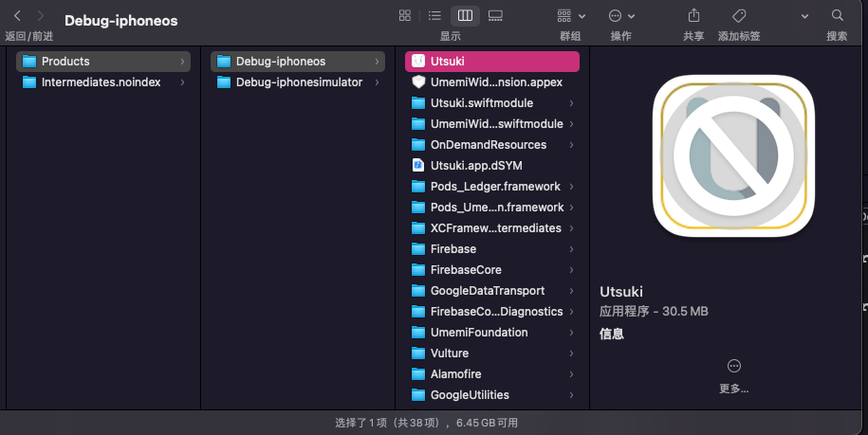Go forward with the right chevron
Screen dimensions: 868x435
tap(41, 15)
